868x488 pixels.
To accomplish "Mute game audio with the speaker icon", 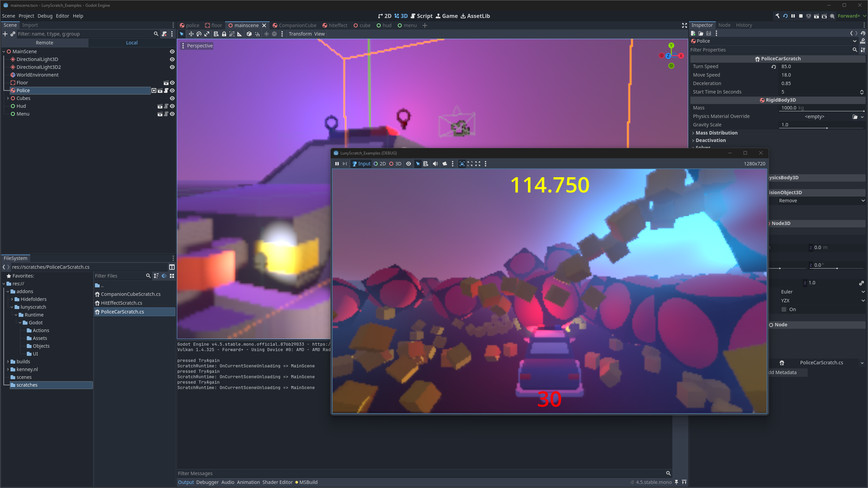I will [435, 164].
